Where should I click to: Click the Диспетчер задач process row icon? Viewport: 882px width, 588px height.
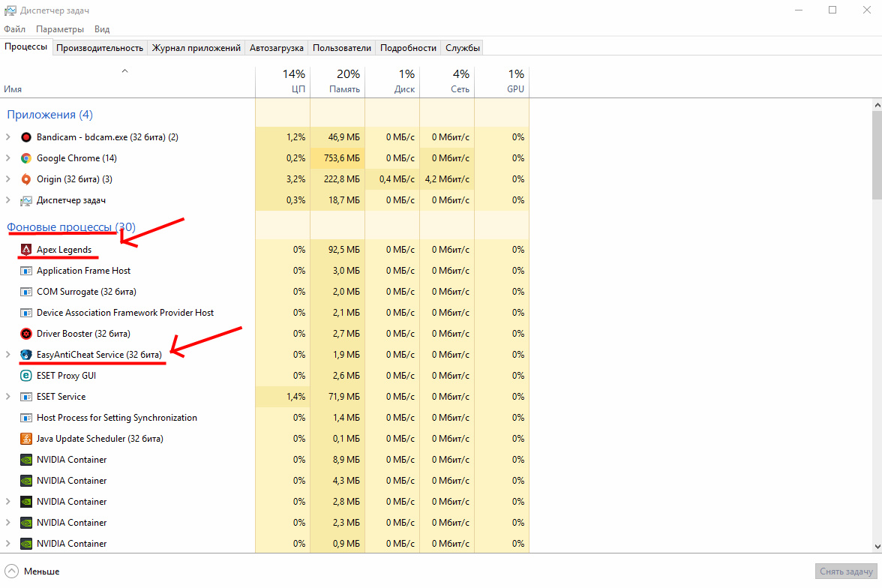25,200
